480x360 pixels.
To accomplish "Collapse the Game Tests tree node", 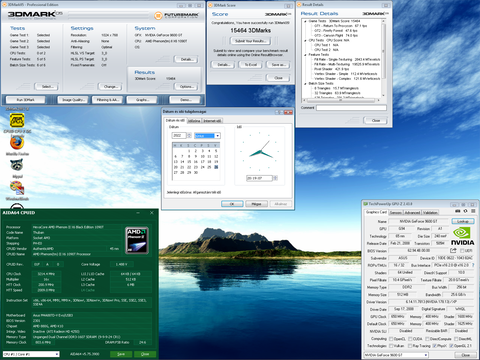I will 305,21.
